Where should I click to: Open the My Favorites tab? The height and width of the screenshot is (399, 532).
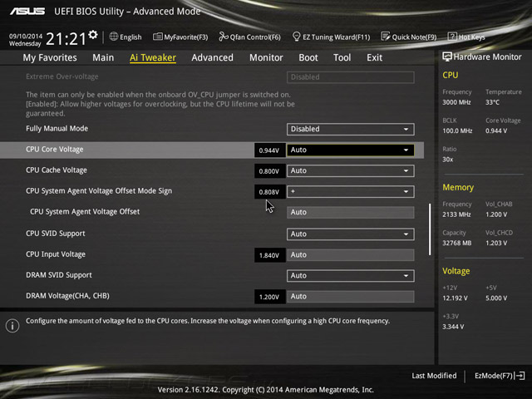point(50,57)
